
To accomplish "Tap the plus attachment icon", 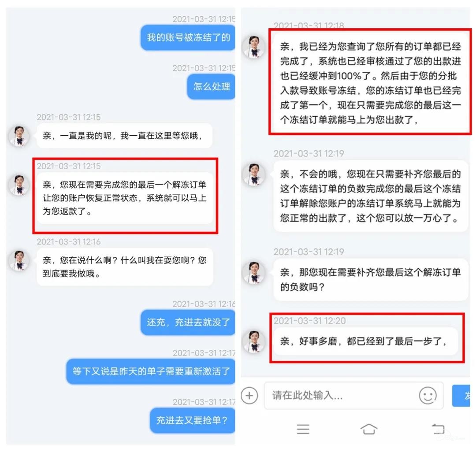I will point(249,396).
